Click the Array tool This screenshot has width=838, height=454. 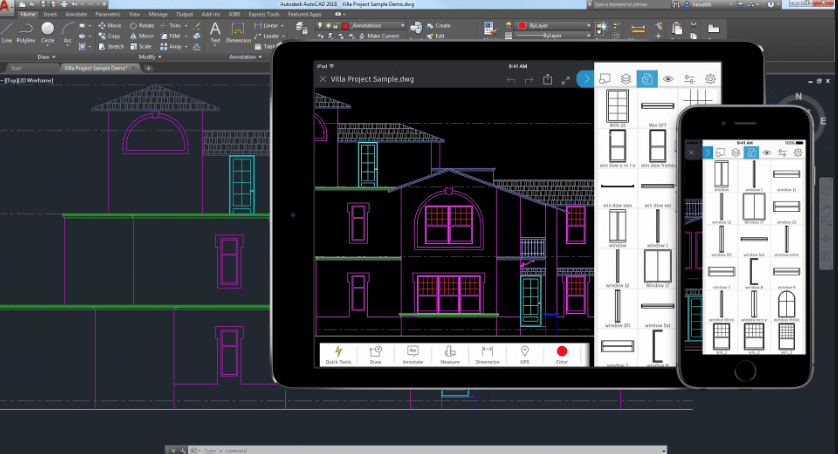click(170, 47)
